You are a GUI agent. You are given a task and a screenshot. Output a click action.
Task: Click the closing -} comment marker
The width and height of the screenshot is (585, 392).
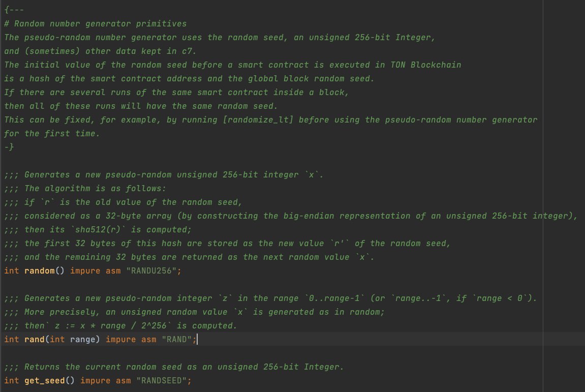pyautogui.click(x=9, y=147)
